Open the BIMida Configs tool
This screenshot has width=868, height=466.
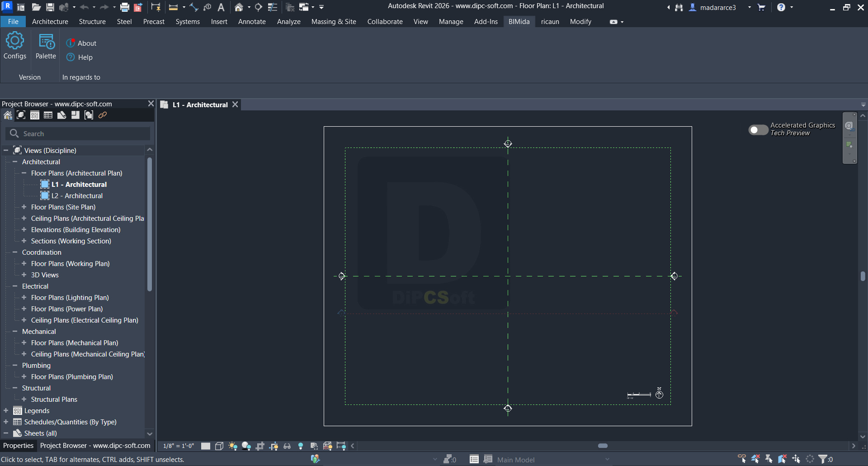[x=15, y=46]
